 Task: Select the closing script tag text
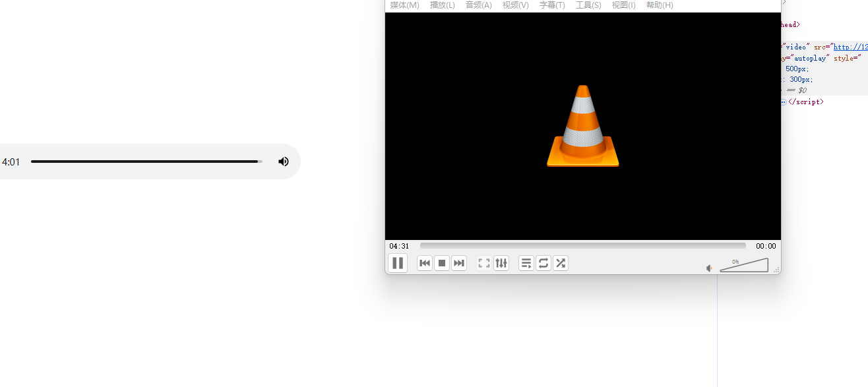[805, 102]
